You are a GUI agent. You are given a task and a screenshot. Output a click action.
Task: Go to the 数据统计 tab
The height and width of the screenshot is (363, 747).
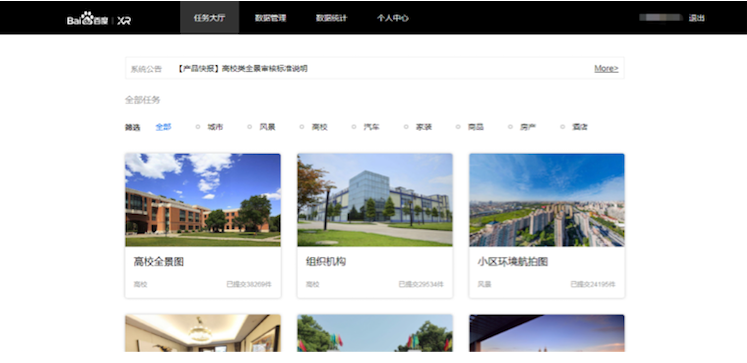coord(331,18)
